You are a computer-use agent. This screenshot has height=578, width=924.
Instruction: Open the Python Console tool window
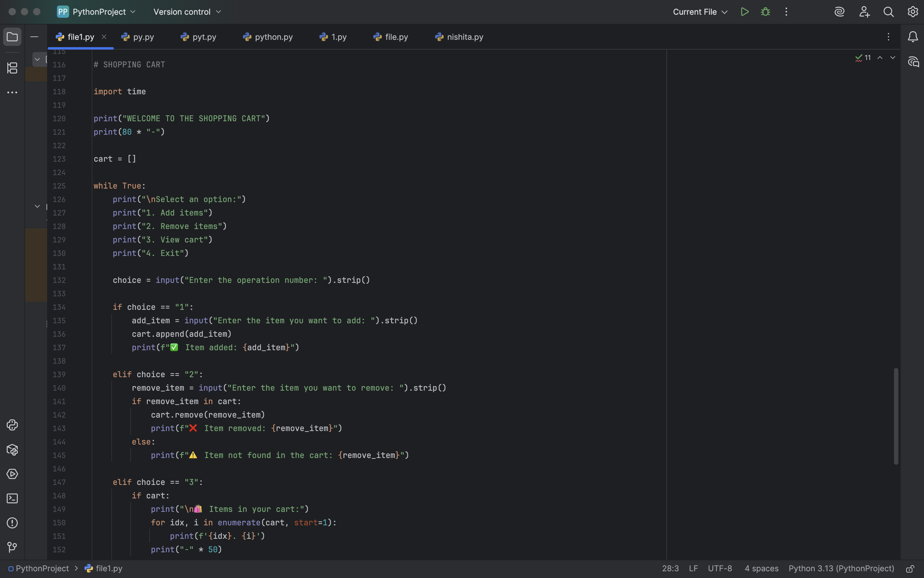12,425
